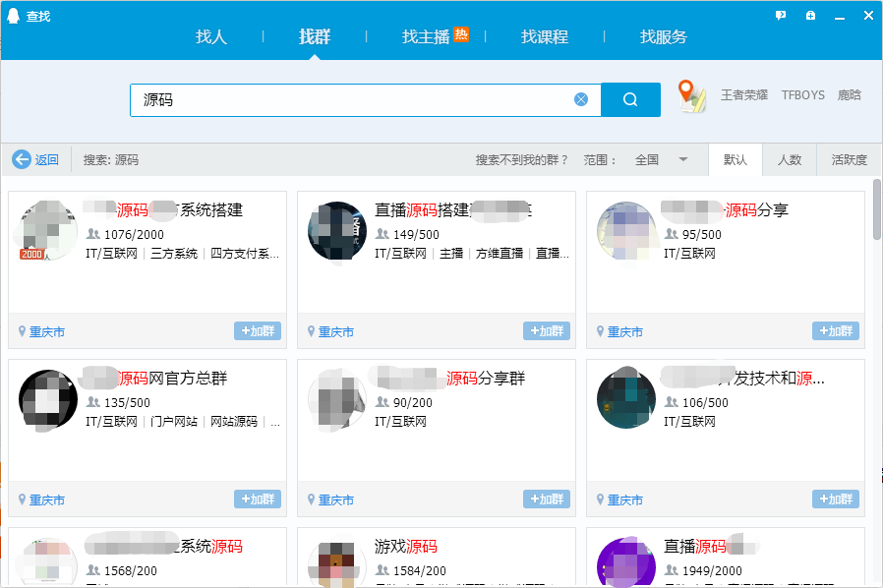Sort results by 活跃度
883x588 pixels.
(849, 160)
